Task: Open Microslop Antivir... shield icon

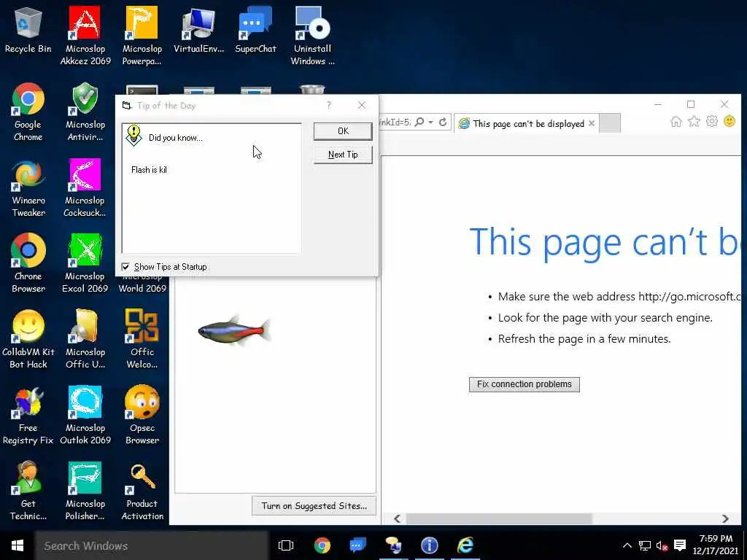Action: pyautogui.click(x=85, y=112)
